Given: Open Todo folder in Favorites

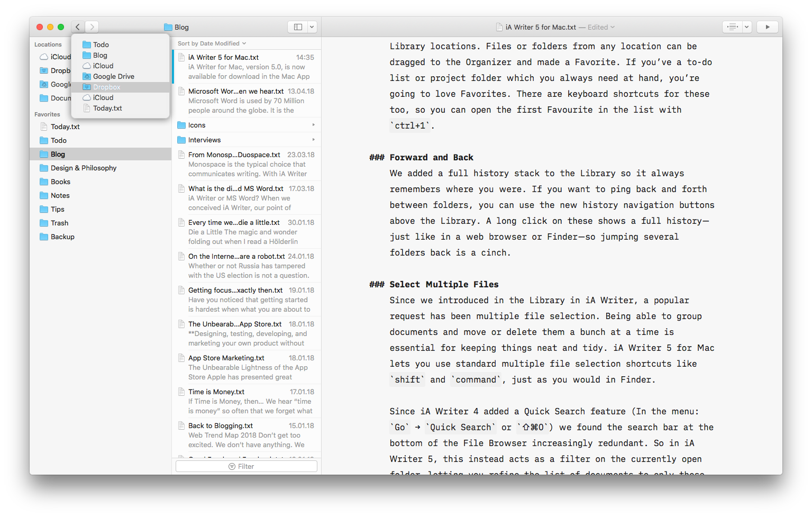Looking at the screenshot, I should [x=101, y=141].
